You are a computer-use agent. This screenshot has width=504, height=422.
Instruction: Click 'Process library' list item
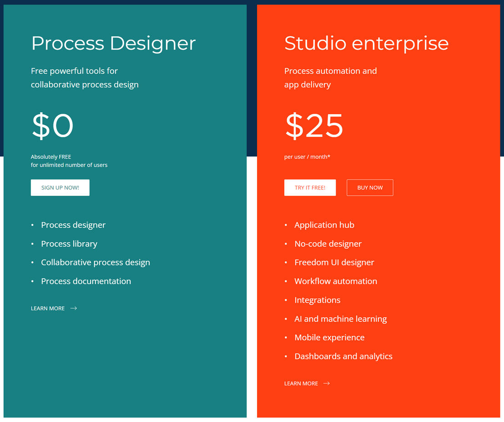(x=69, y=244)
